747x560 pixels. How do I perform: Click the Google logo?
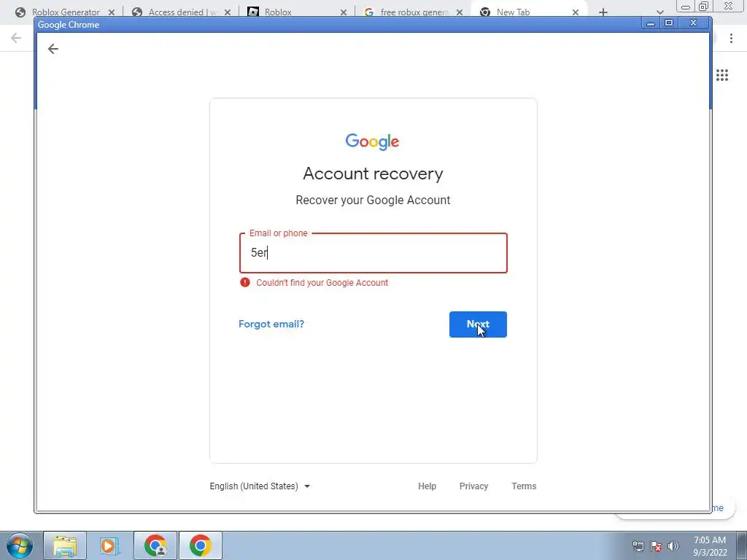373,141
